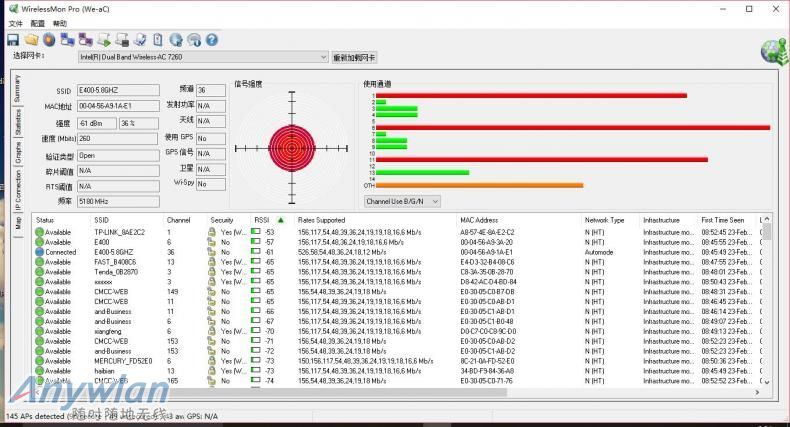Open the 文件 menu
Screen dimensions: 790x427
(15, 23)
